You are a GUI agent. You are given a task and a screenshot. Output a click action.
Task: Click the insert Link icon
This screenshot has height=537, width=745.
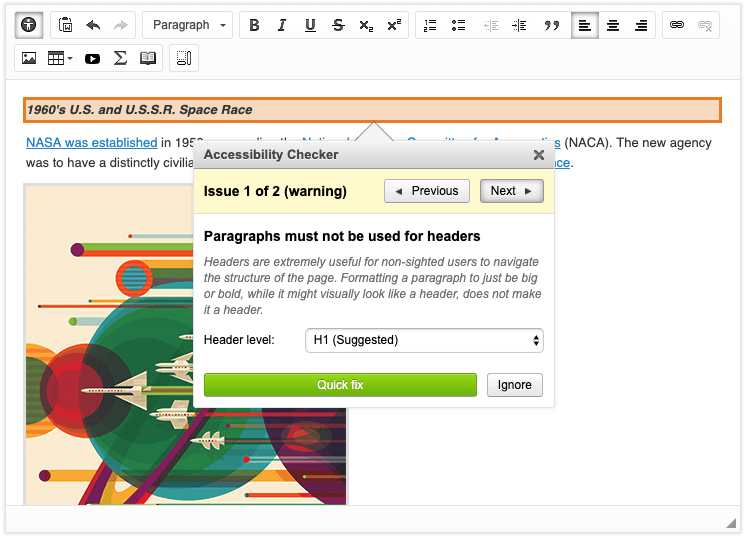tap(677, 25)
